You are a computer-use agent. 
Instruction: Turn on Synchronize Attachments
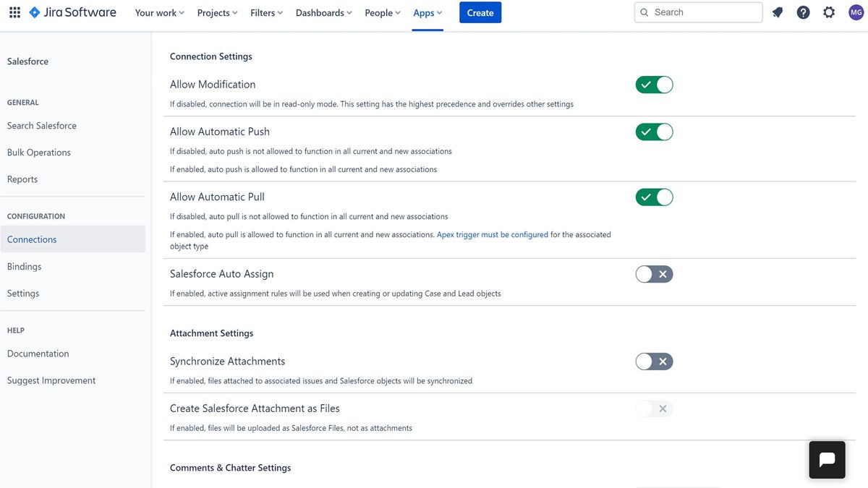[654, 361]
